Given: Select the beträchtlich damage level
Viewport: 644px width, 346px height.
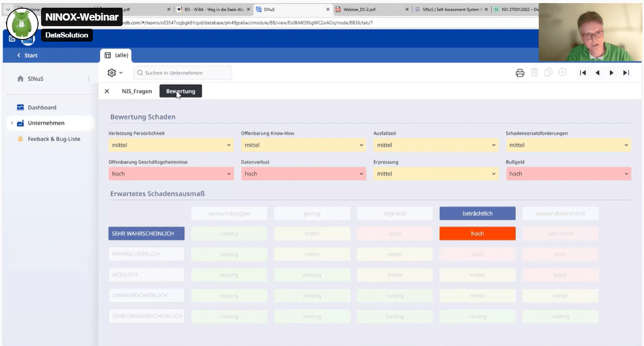Looking at the screenshot, I should 477,214.
